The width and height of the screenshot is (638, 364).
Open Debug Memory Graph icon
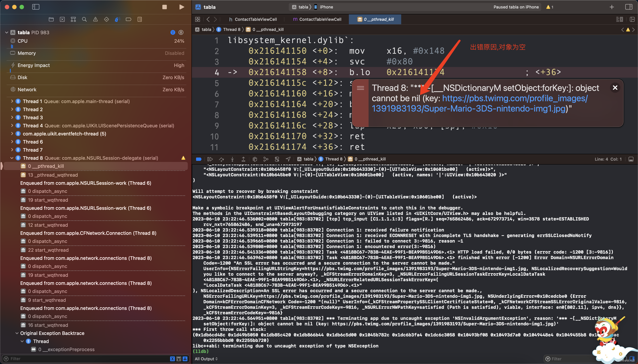[266, 159]
